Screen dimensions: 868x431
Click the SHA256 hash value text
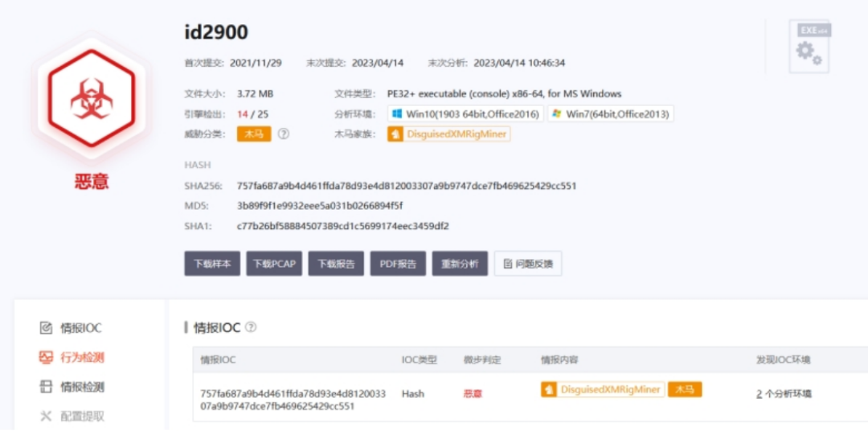pos(407,186)
